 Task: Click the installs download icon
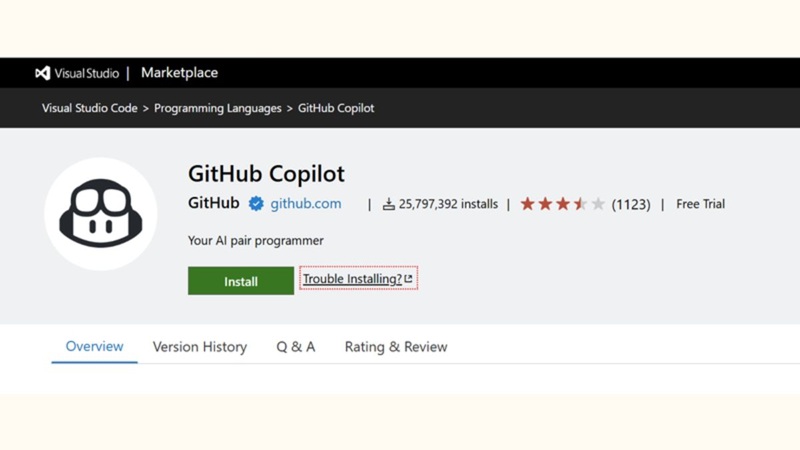point(389,204)
